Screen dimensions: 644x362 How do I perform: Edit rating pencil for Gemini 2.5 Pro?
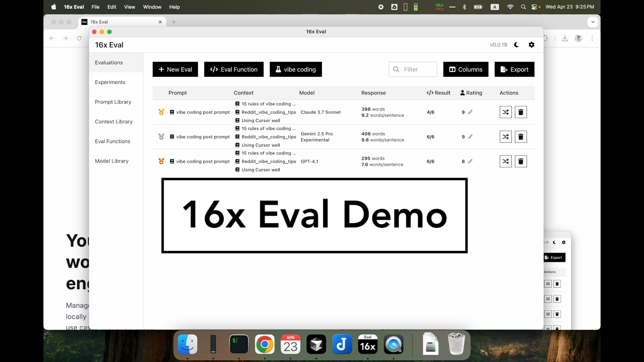tap(470, 137)
